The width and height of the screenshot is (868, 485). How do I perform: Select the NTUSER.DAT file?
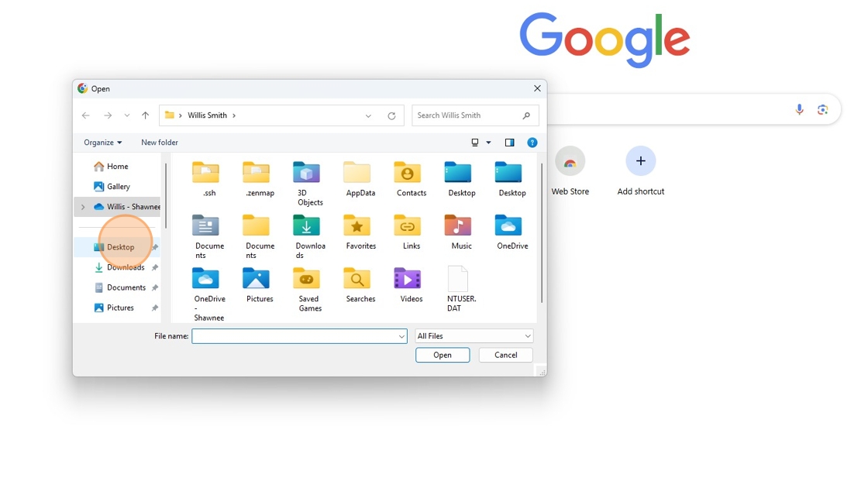click(x=461, y=290)
